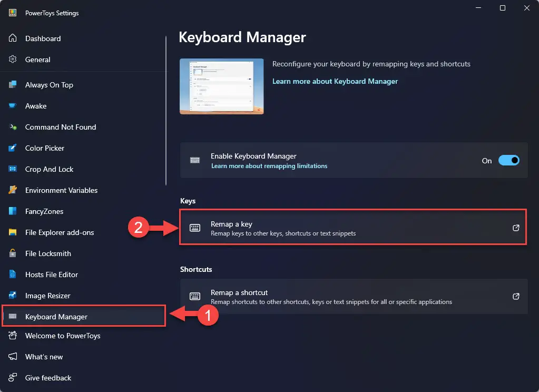Click the Remap a shortcut open-window icon
The image size is (539, 392).
[x=516, y=296]
